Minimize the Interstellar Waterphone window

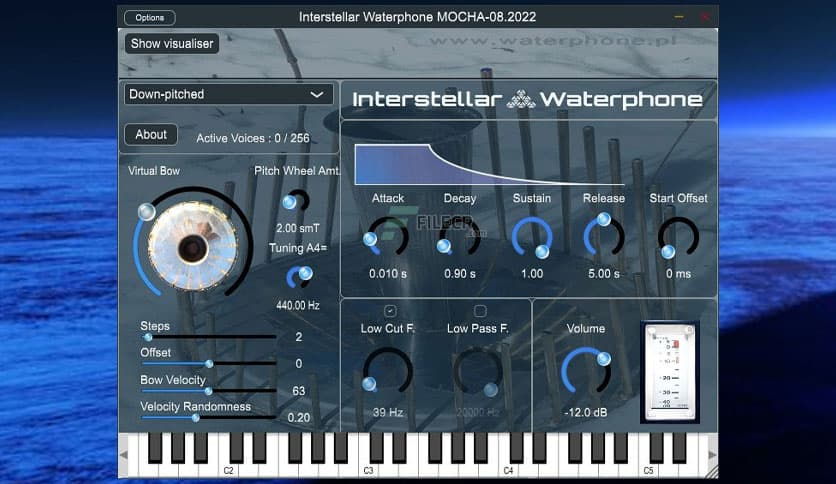point(679,17)
